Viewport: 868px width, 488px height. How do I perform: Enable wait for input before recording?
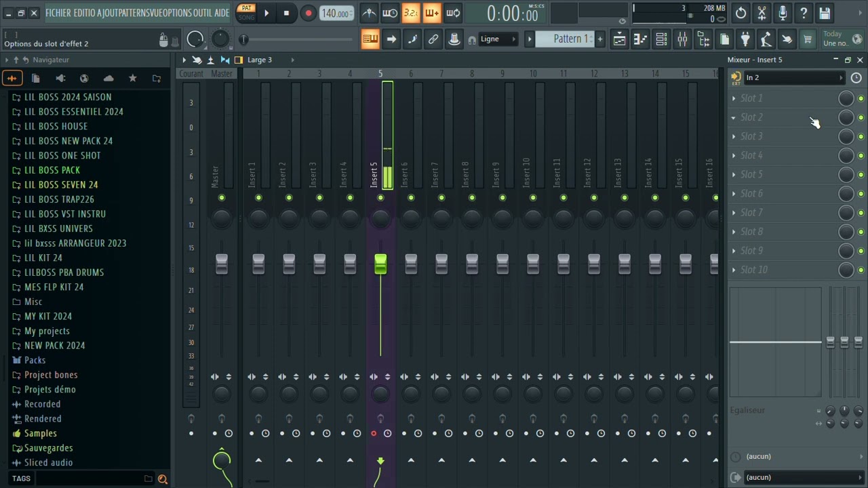[x=390, y=13]
